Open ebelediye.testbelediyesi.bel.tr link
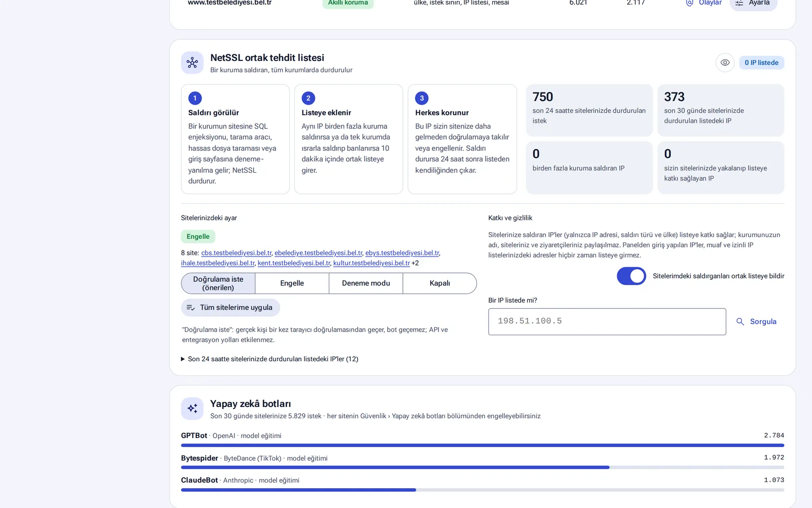The height and width of the screenshot is (508, 812). pos(319,253)
